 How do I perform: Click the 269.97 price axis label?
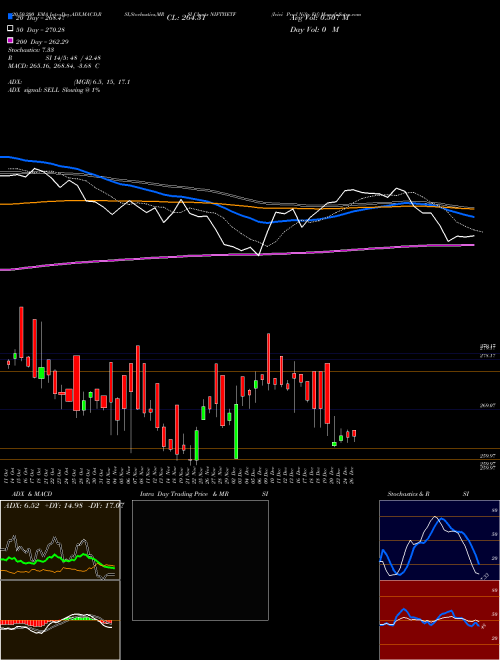point(488,406)
